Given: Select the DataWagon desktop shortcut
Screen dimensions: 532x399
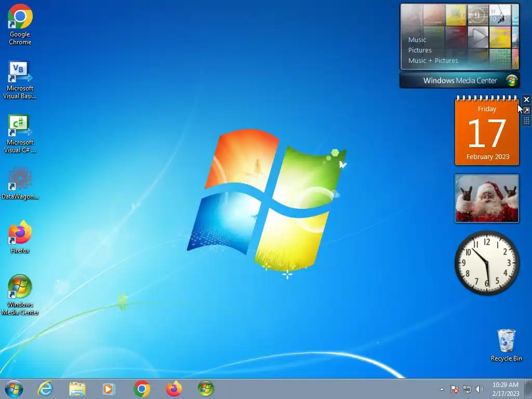Looking at the screenshot, I should click(x=20, y=183).
